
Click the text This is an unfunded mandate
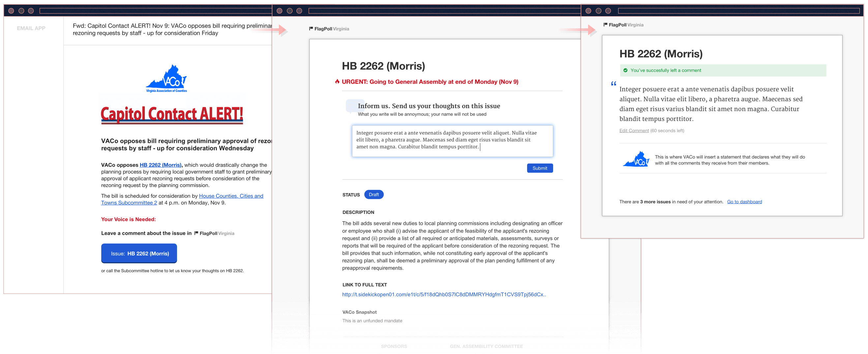coord(372,320)
